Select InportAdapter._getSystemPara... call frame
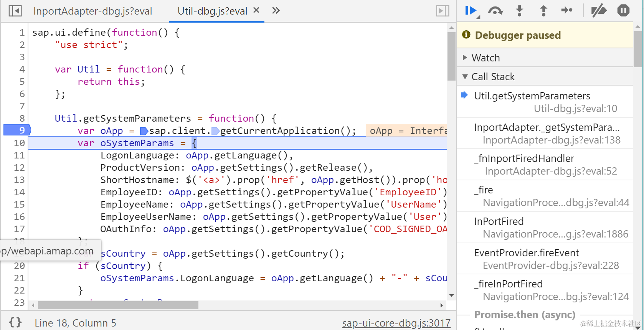The image size is (644, 330). click(x=545, y=134)
